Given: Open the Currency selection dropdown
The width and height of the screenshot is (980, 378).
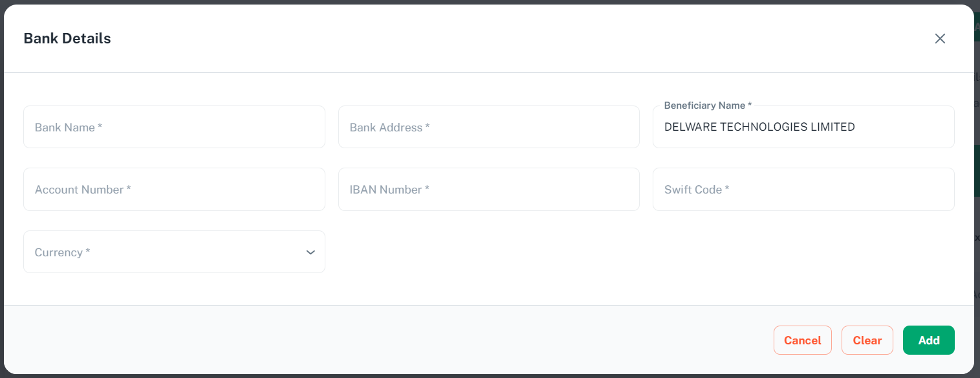Looking at the screenshot, I should 174,252.
